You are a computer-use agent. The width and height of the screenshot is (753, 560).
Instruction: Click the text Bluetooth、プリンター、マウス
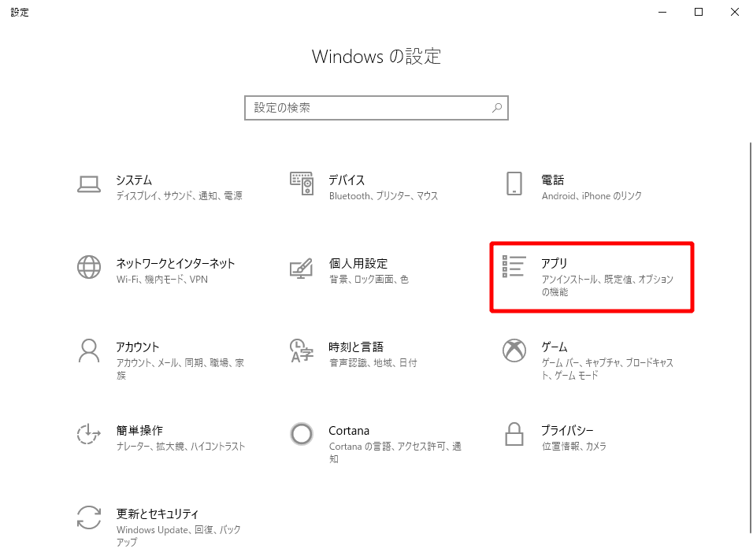(384, 196)
